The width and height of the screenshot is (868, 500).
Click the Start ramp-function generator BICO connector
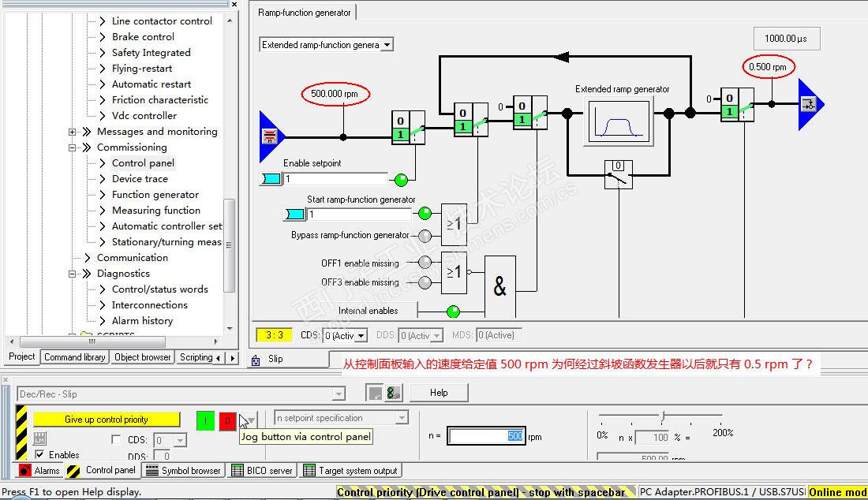pos(294,214)
